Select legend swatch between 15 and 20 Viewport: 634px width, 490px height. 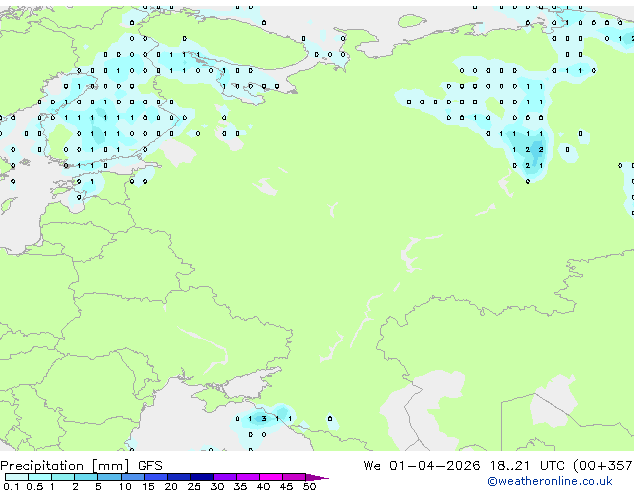pyautogui.click(x=156, y=477)
